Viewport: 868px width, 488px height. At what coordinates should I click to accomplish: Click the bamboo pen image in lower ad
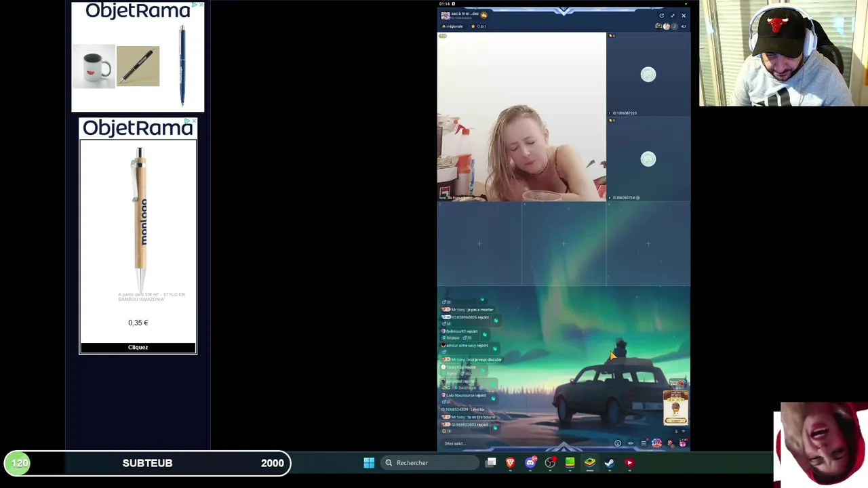(140, 218)
